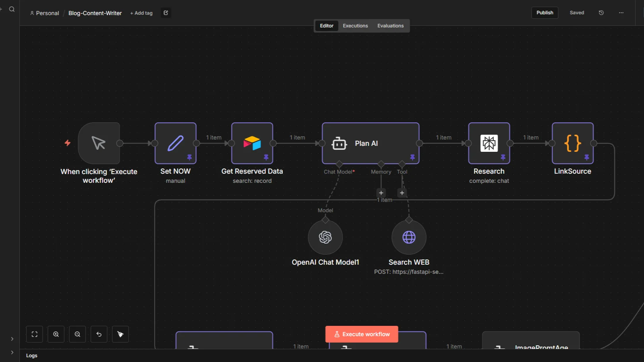The height and width of the screenshot is (362, 644).
Task: Select the Search WEB globe node
Action: click(409, 237)
